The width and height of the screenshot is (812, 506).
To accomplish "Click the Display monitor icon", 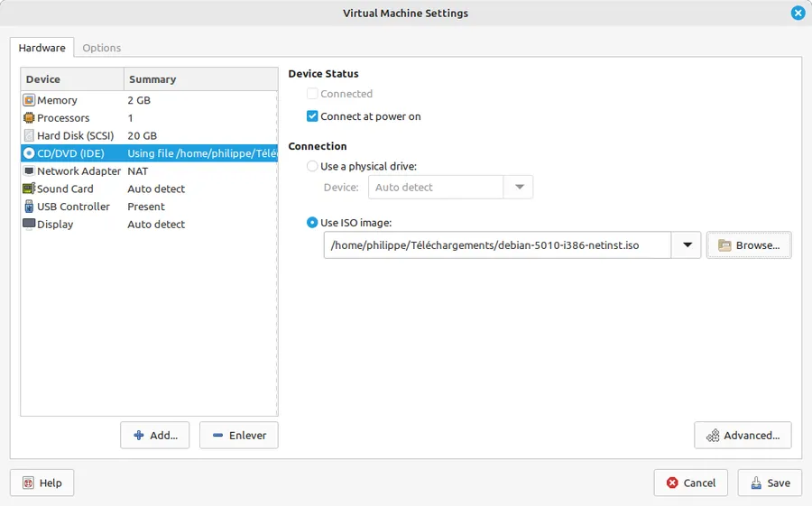I will (x=29, y=225).
